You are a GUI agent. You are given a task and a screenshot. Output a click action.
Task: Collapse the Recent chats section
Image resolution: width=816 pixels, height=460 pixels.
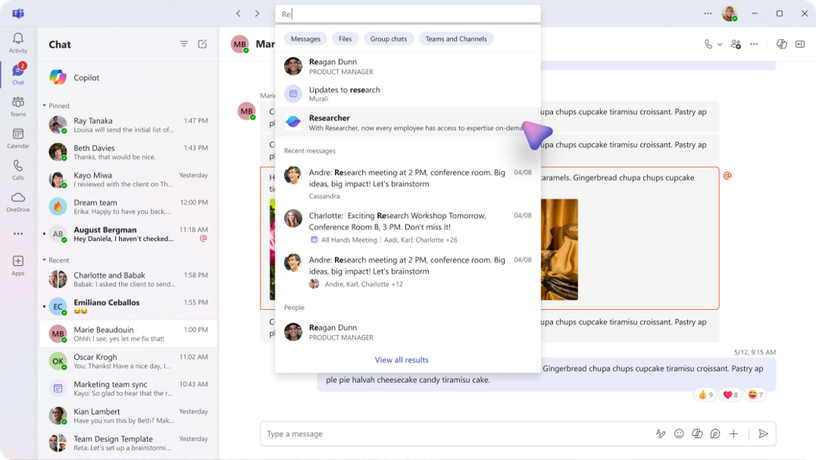click(x=44, y=260)
